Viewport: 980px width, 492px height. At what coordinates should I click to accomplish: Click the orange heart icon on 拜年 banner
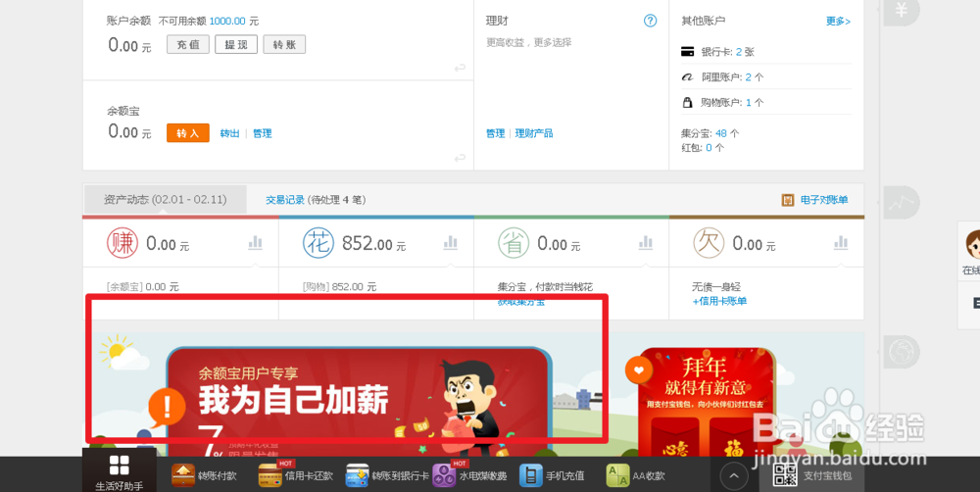(639, 370)
